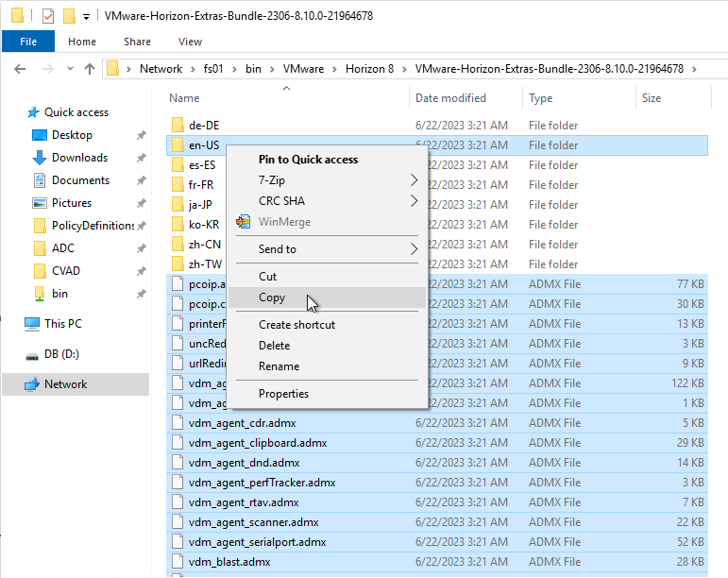
Task: Click the Forward navigation arrow
Action: tap(48, 69)
